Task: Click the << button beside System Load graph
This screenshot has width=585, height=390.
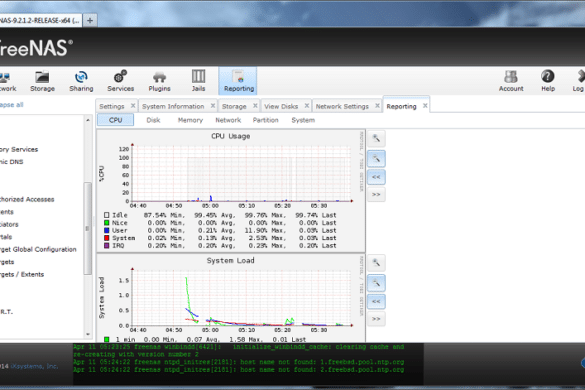Action: (x=376, y=301)
